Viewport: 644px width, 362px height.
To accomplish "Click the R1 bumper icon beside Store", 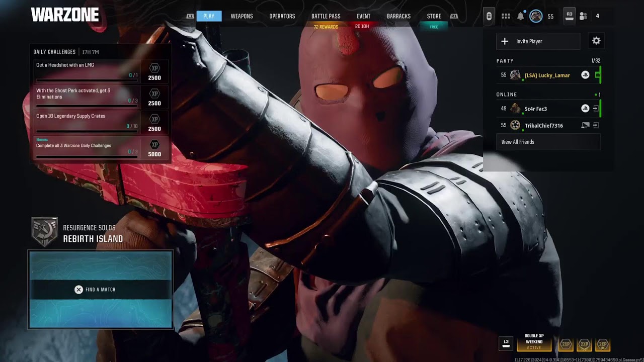I will pos(454,16).
